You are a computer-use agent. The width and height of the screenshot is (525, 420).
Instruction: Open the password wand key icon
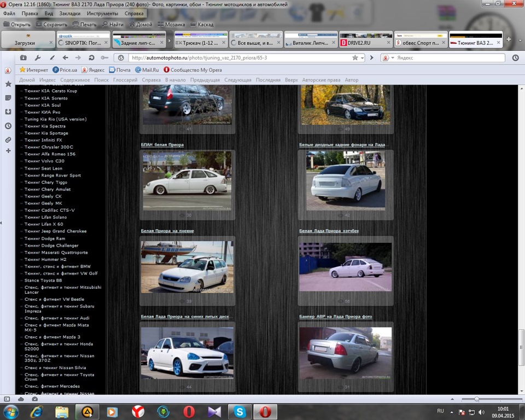(104, 58)
